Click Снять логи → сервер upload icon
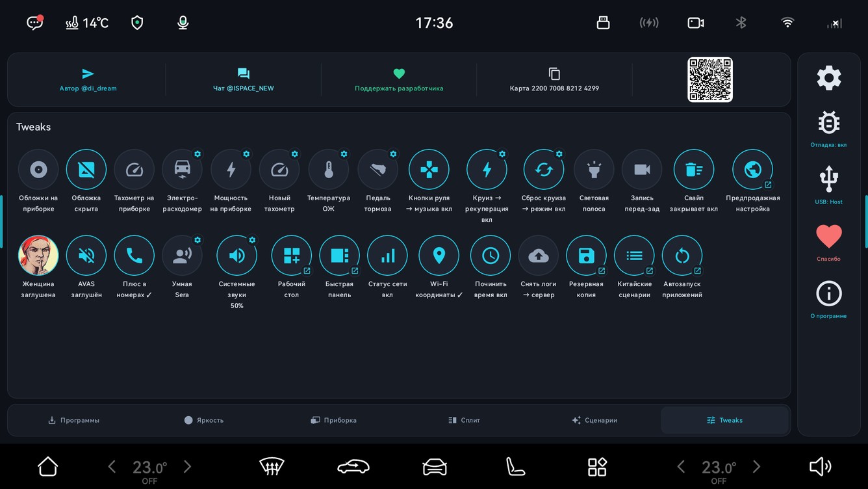Image resolution: width=868 pixels, height=489 pixels. (x=539, y=256)
